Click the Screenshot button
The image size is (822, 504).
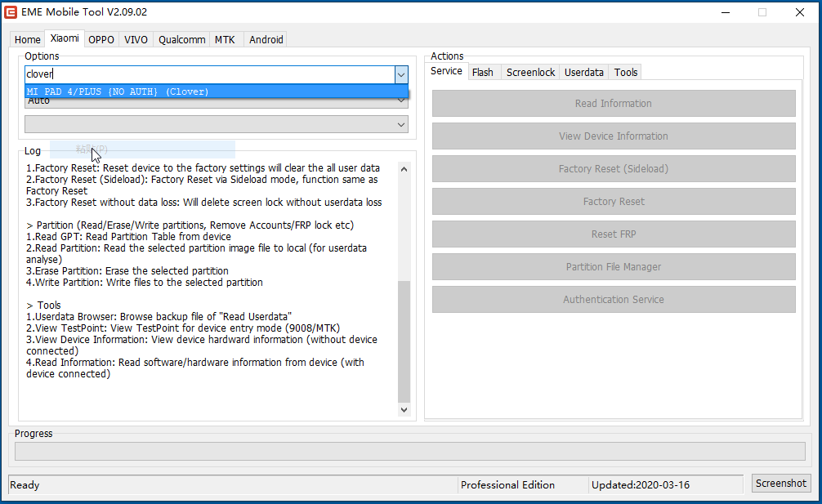click(x=780, y=483)
